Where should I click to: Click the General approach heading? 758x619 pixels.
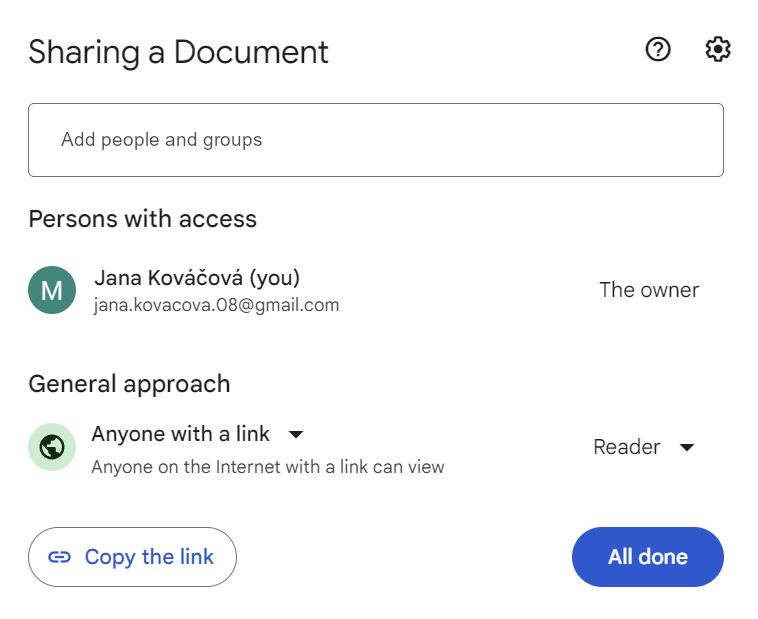click(129, 384)
